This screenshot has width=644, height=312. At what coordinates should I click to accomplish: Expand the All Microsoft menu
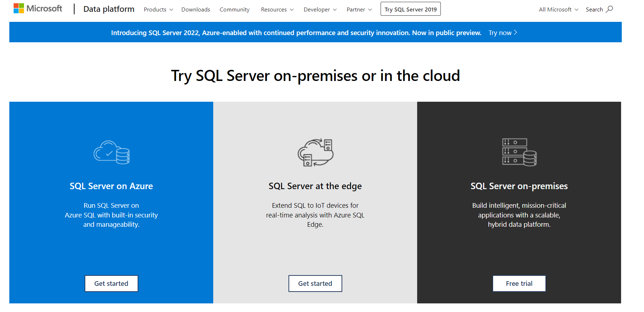558,10
